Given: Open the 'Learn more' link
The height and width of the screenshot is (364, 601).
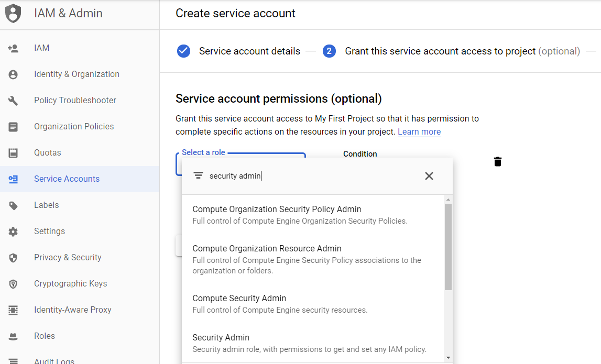Looking at the screenshot, I should (419, 131).
